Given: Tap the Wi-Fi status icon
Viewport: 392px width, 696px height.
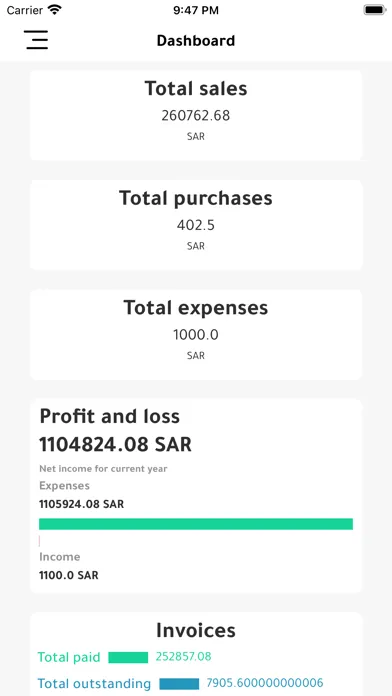Looking at the screenshot, I should coord(55,10).
